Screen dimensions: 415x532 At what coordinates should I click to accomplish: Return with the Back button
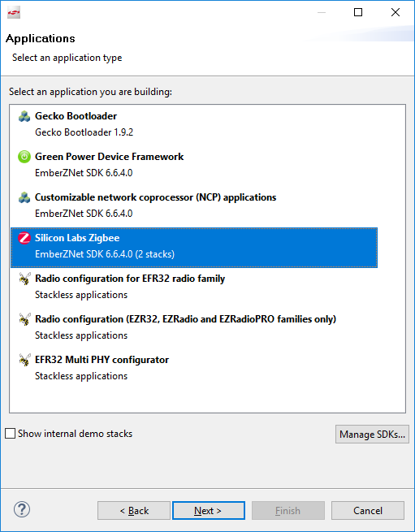pos(134,511)
